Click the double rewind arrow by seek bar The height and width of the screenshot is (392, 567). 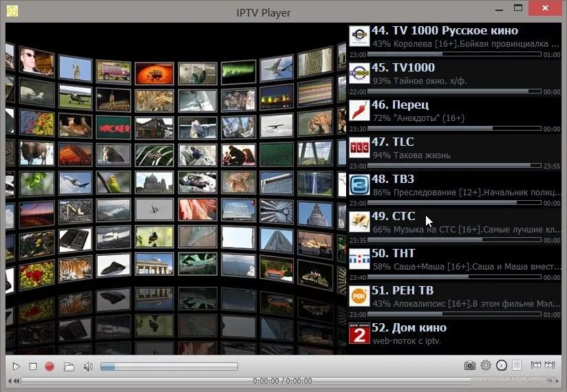tap(17, 381)
